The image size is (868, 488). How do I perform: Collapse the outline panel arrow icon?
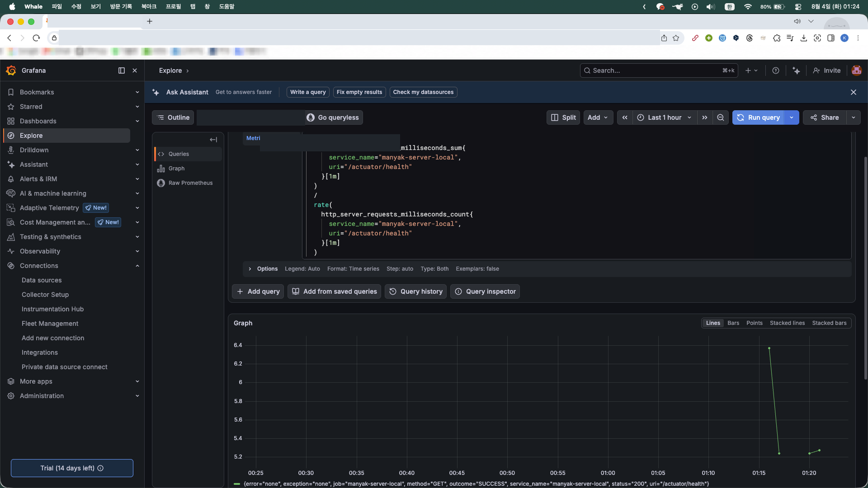213,140
